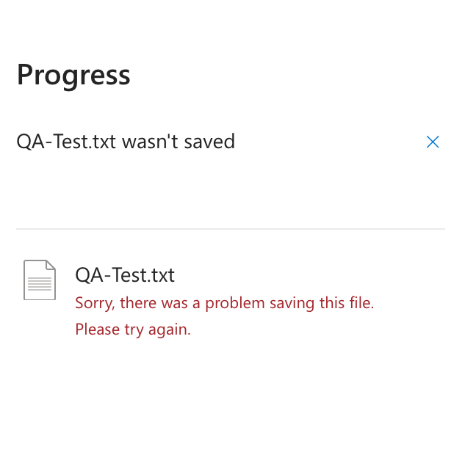Click the word "Sorry," in the error

95,303
